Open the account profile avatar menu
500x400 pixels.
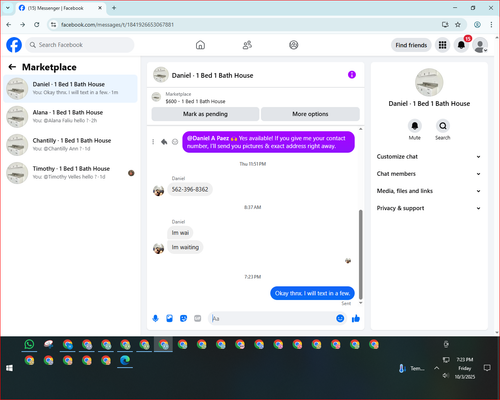point(480,45)
